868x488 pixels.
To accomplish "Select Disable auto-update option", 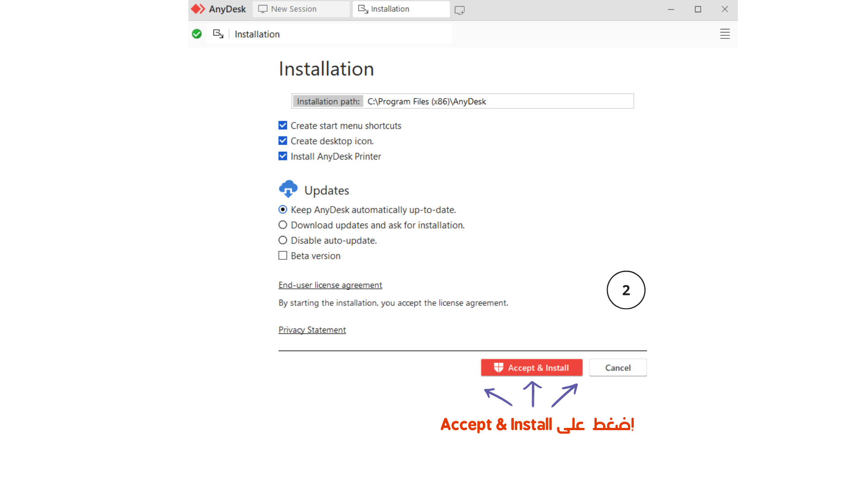I will 283,240.
